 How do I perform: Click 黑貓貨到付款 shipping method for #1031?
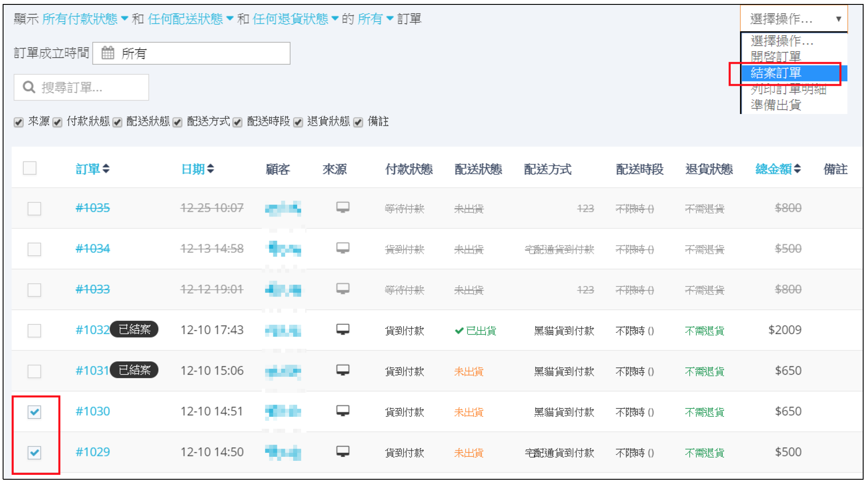[564, 371]
